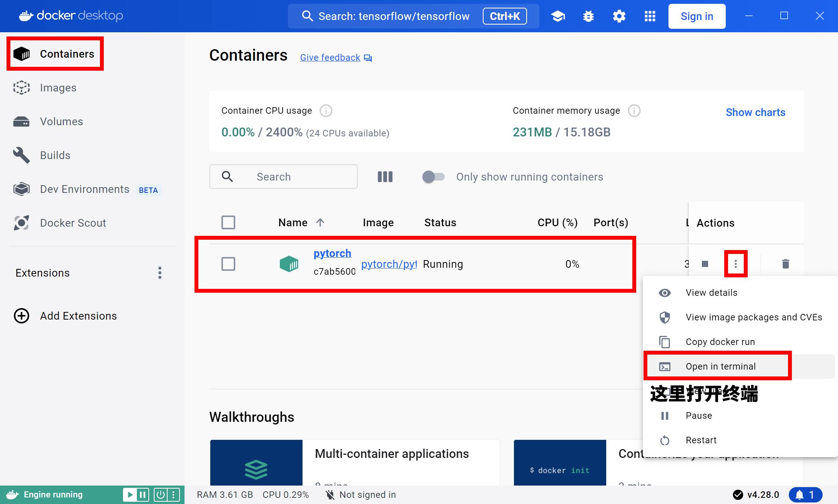Viewport: 838px width, 504px height.
Task: Click the Learning center graduation cap icon
Action: [x=558, y=16]
